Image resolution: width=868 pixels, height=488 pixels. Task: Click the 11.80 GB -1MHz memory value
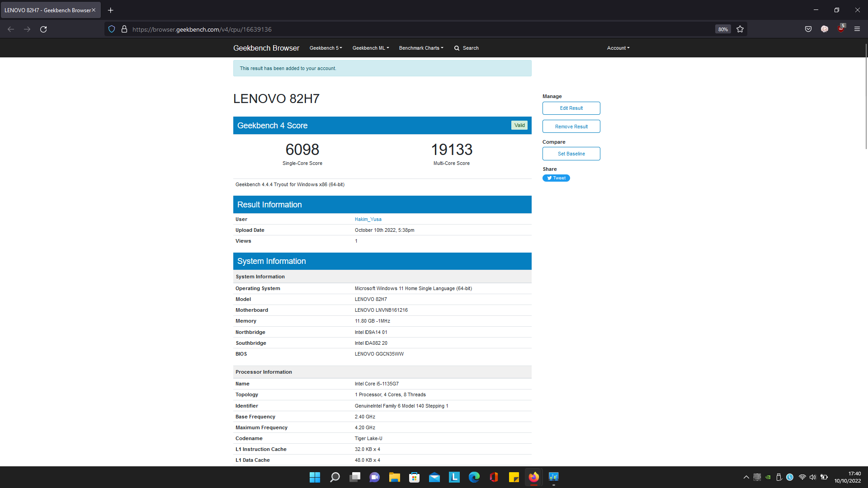372,321
